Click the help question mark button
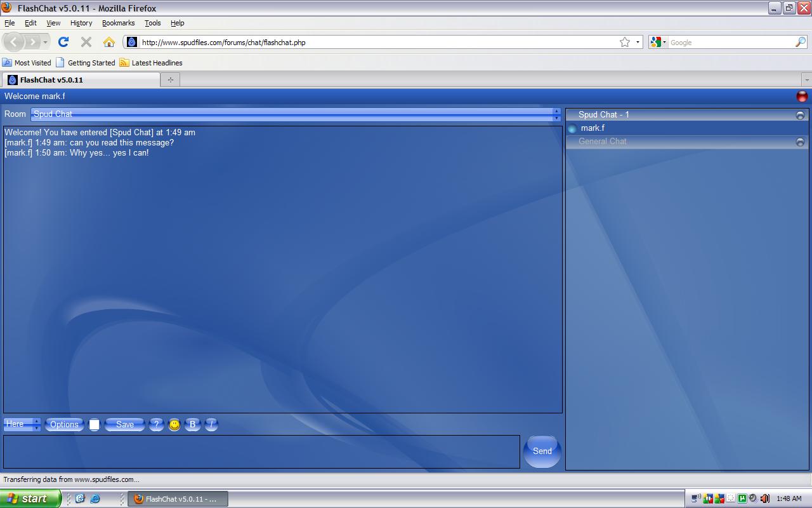This screenshot has height=508, width=812. (x=156, y=425)
